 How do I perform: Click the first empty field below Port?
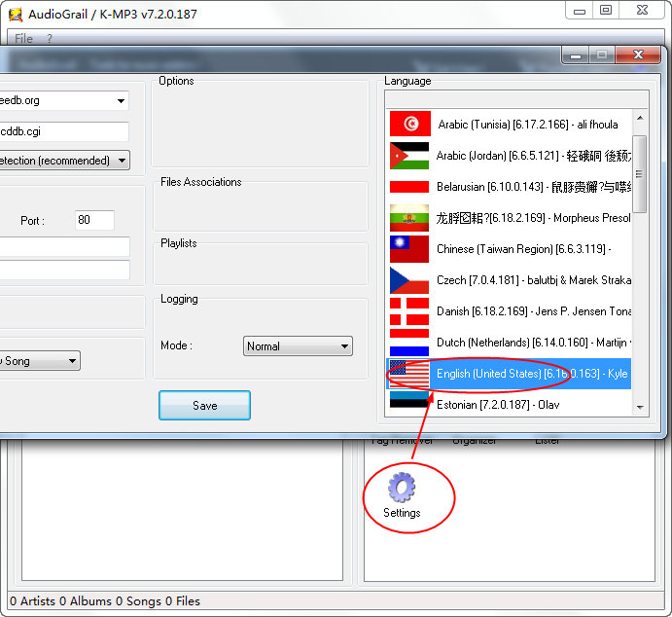64,246
